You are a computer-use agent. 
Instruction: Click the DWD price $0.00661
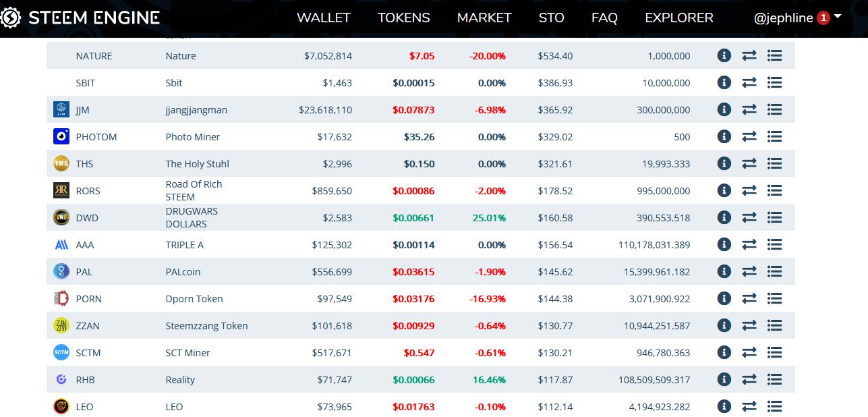(x=414, y=218)
